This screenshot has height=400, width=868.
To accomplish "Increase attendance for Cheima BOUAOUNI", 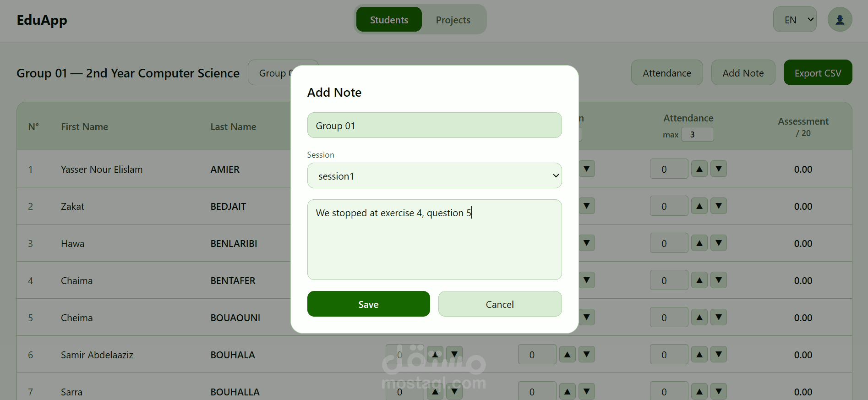I will 699,318.
